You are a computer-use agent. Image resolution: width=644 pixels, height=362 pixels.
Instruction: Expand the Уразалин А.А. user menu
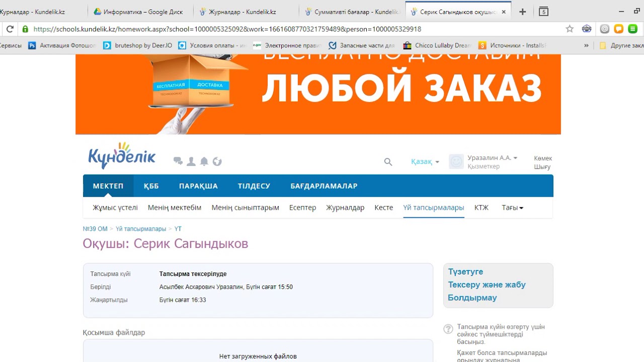point(493,158)
